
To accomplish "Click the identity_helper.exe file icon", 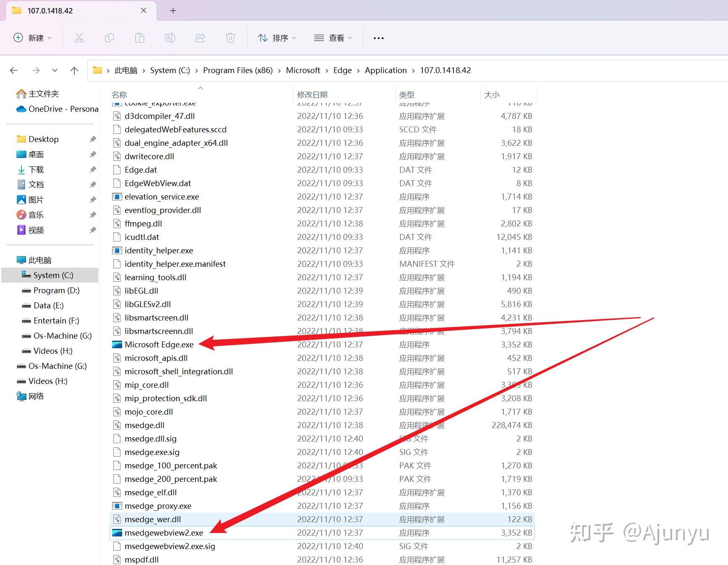I will [117, 250].
